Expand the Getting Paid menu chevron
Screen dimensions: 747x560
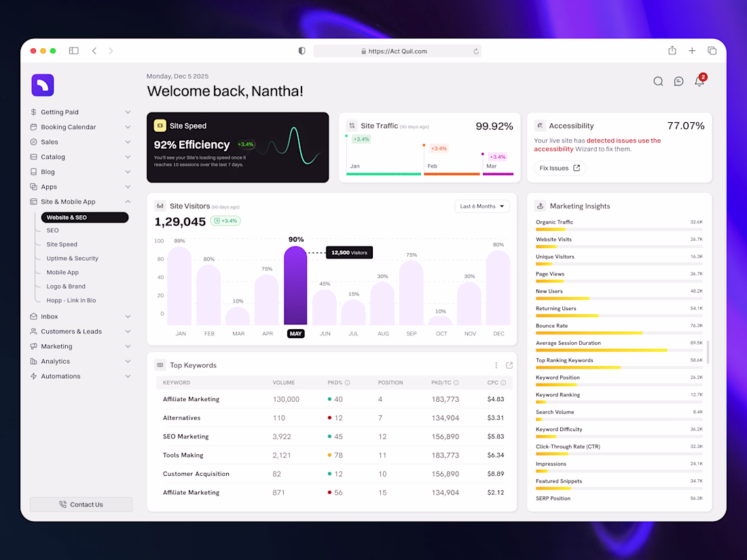(x=128, y=112)
